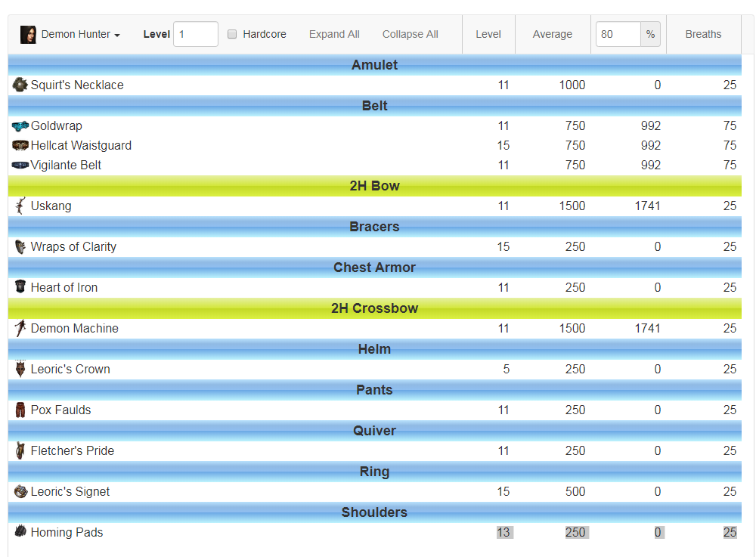This screenshot has width=756, height=557.
Task: Click the Wraps of Clarity bracers icon
Action: tap(20, 246)
